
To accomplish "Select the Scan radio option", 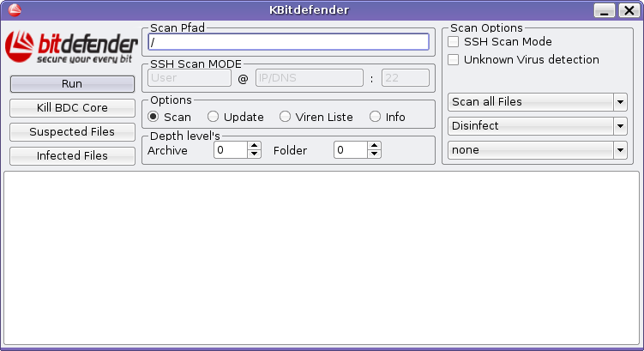I will (x=153, y=117).
